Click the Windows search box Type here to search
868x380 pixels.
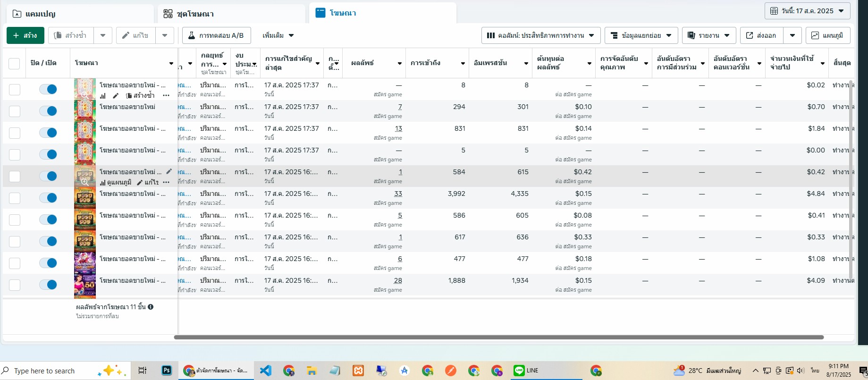click(x=44, y=371)
